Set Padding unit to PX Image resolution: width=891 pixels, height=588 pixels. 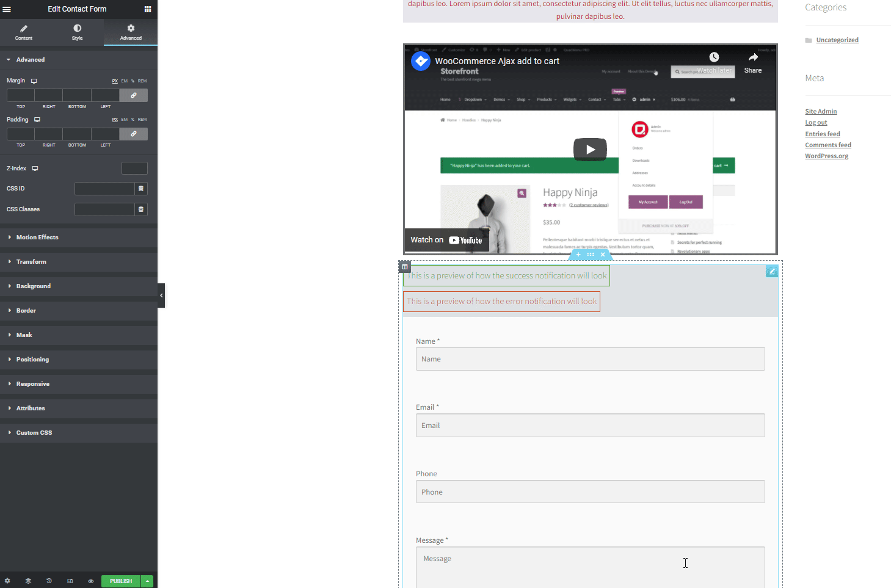point(115,120)
